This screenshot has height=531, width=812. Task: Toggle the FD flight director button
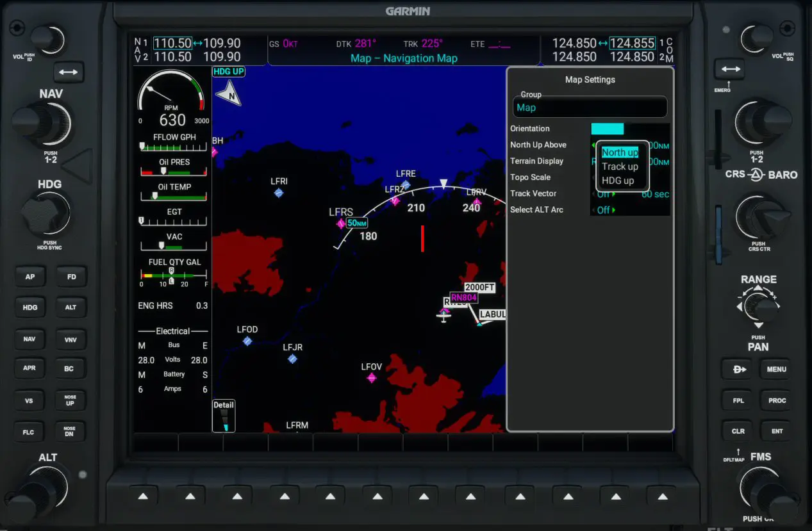point(71,277)
